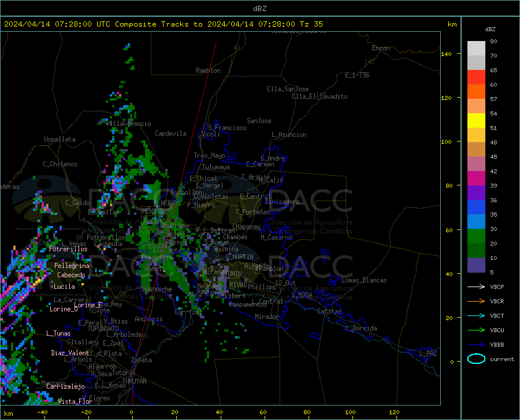The image size is (520, 420).
Task: Click the 140 km vertical axis tick
Action: tap(447, 54)
